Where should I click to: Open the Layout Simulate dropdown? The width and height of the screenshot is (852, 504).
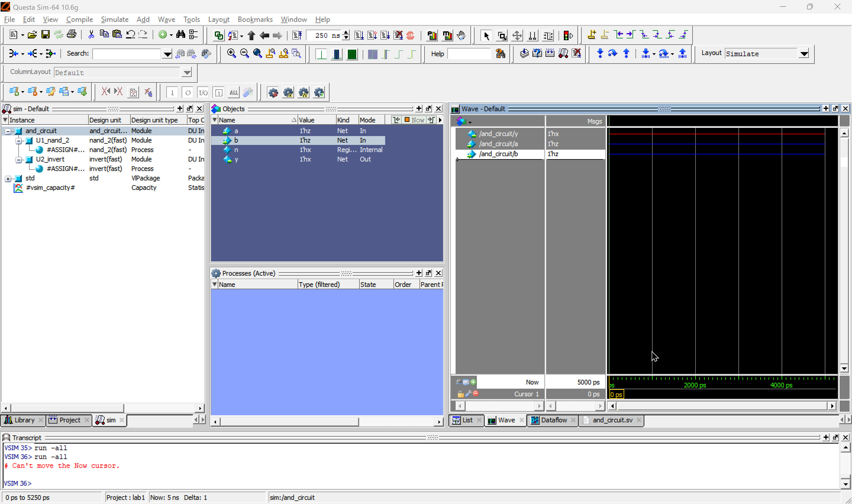[804, 54]
